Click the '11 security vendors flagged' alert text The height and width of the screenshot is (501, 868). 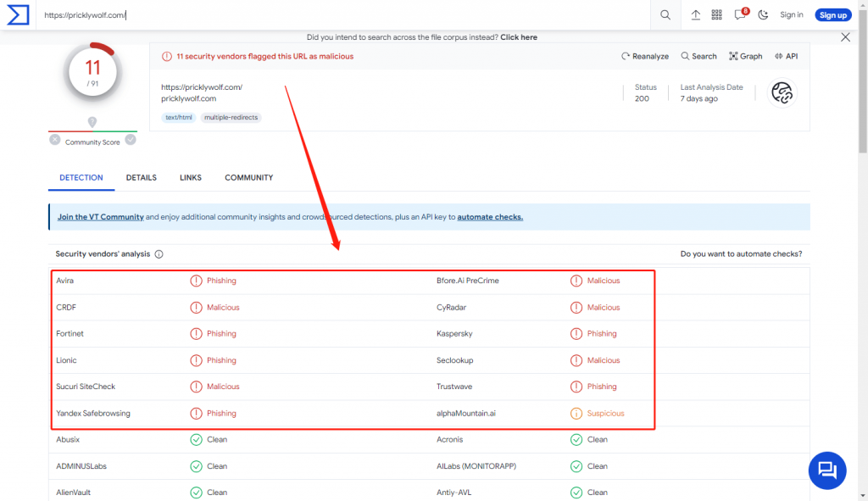click(264, 57)
